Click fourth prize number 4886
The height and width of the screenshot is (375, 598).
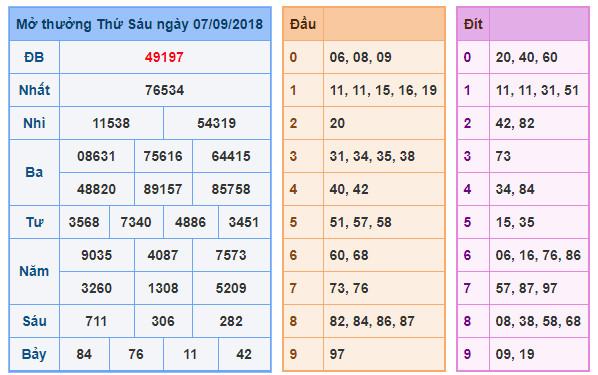coord(190,222)
